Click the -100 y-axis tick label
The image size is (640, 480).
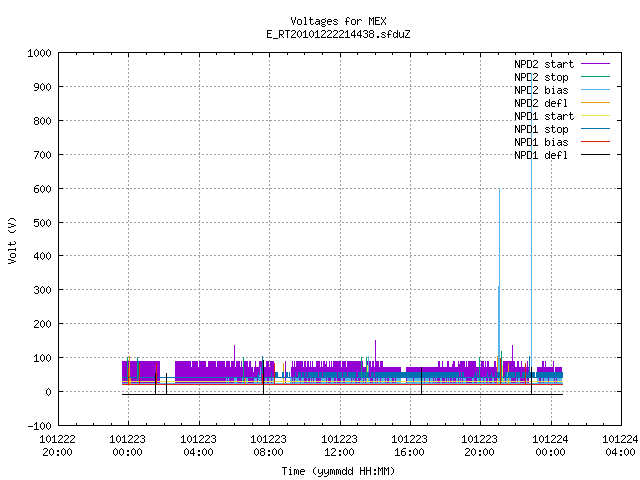(39, 426)
